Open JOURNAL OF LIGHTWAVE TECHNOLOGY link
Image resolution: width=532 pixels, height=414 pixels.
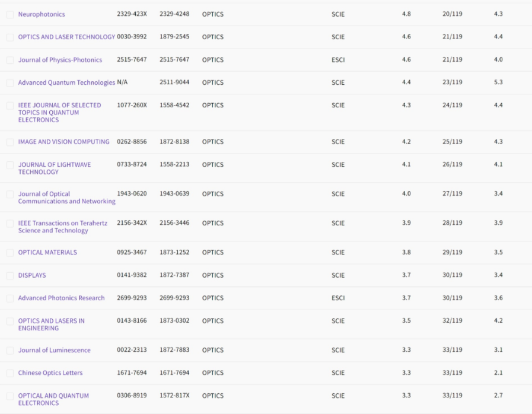coord(55,168)
